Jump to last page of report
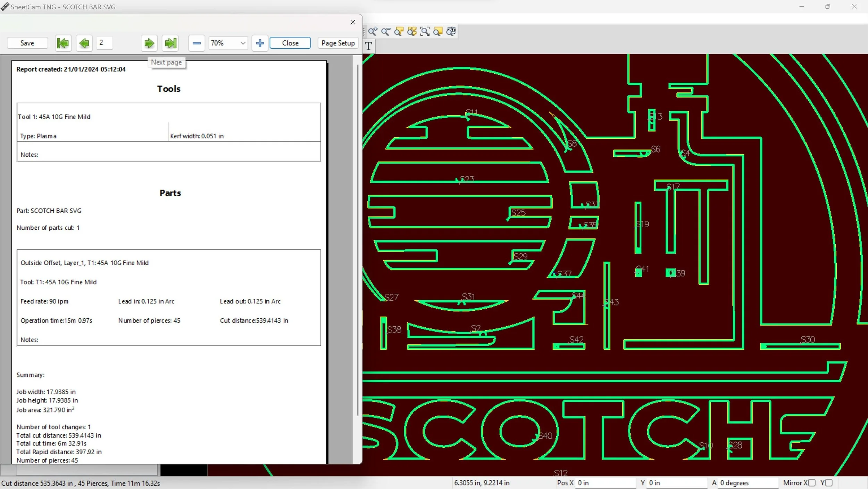This screenshot has width=868, height=489. 170,43
